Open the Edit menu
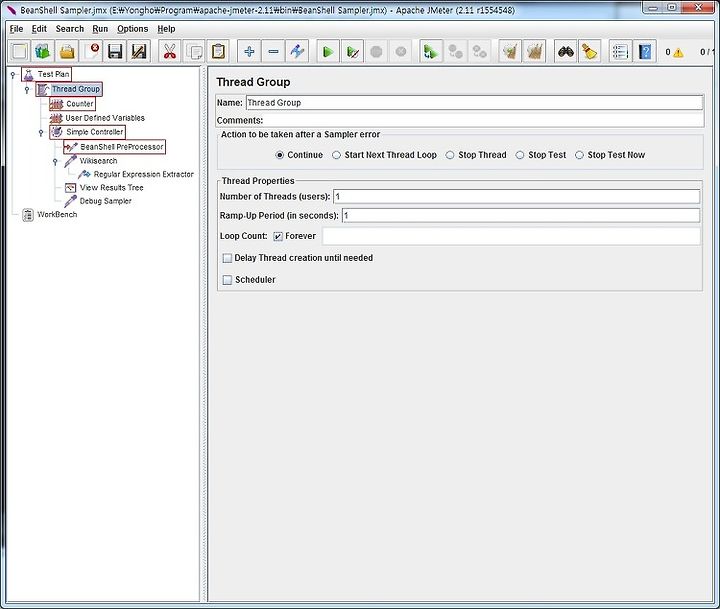 [39, 29]
